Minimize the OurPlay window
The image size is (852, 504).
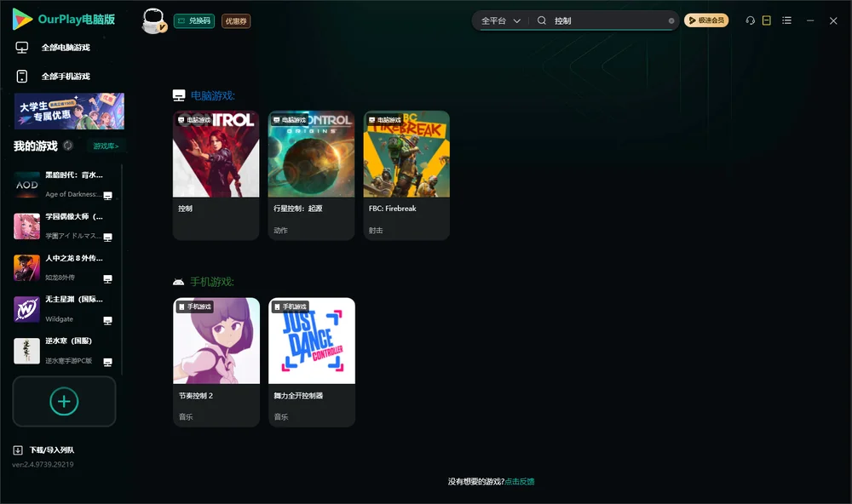810,20
